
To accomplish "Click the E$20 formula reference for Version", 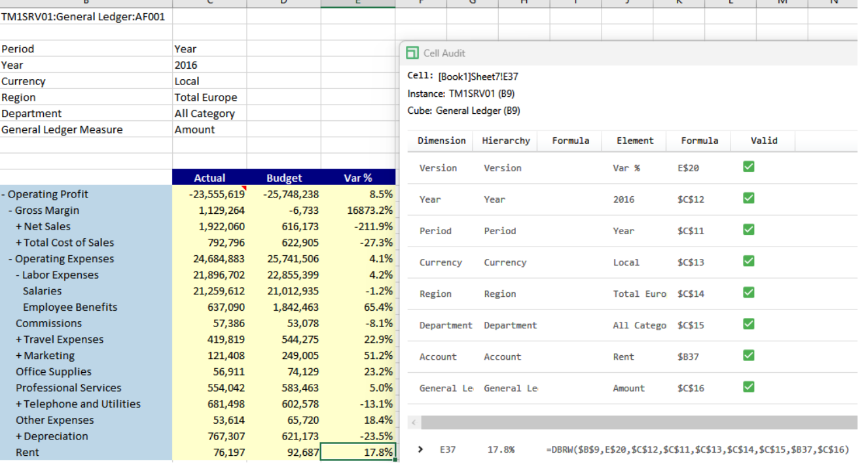I will tap(689, 167).
